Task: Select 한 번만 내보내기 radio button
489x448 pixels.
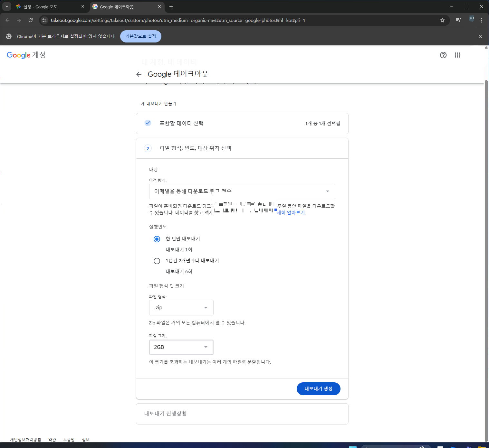Action: click(x=157, y=239)
